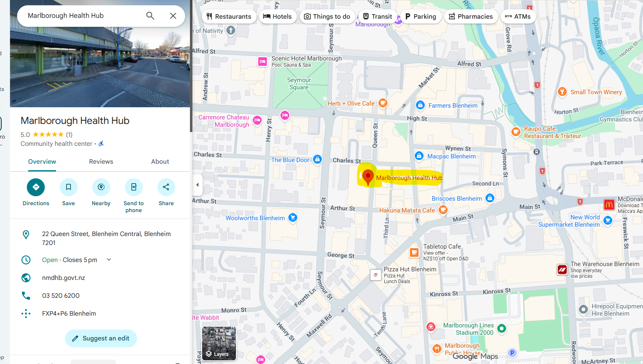The width and height of the screenshot is (643, 364).
Task: Click the Nearby icon
Action: point(101,187)
